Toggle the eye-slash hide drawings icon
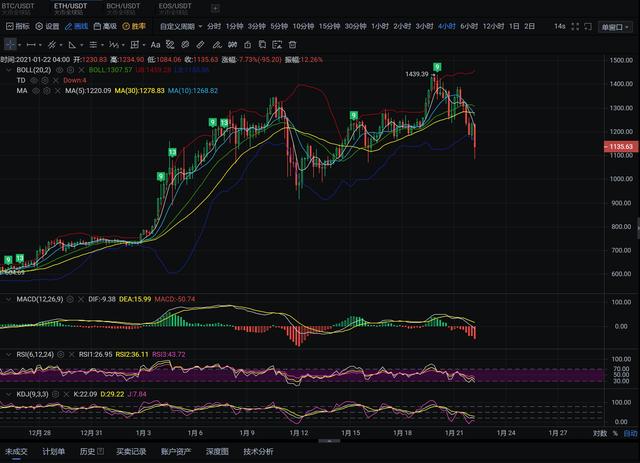640x463 pixels. pyautogui.click(x=185, y=45)
